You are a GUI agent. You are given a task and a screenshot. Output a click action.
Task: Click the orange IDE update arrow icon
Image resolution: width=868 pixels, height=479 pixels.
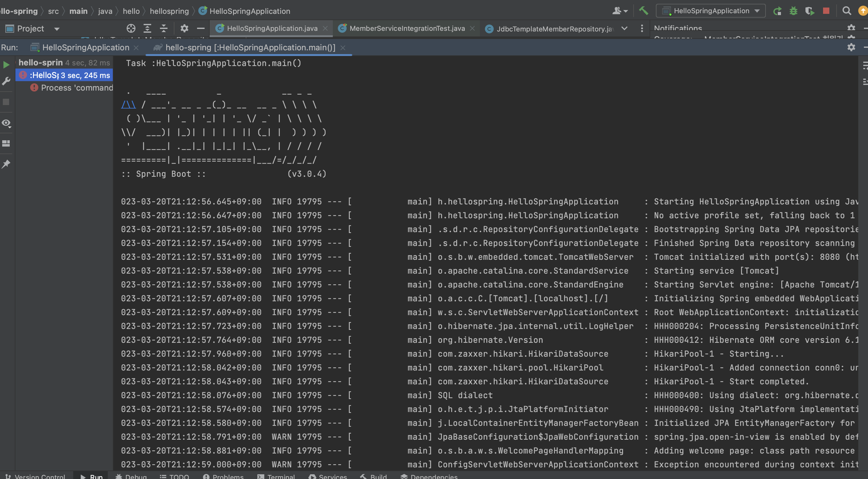coord(863,11)
